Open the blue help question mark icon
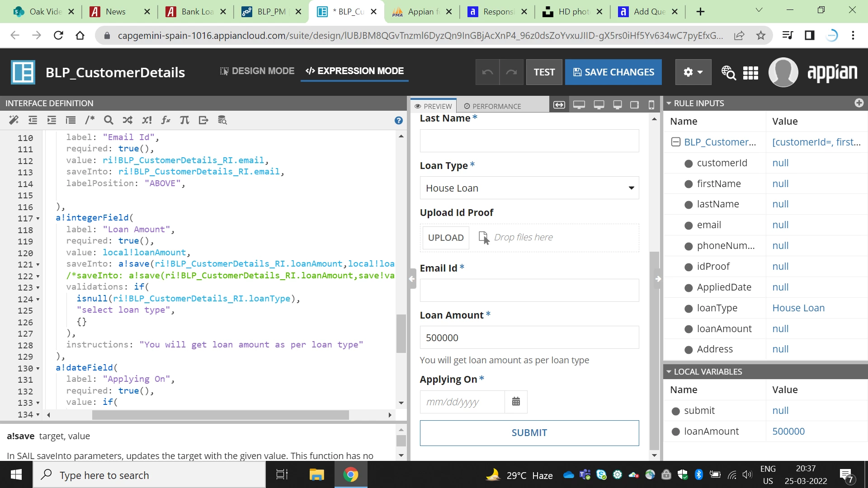The image size is (868, 488). point(398,120)
